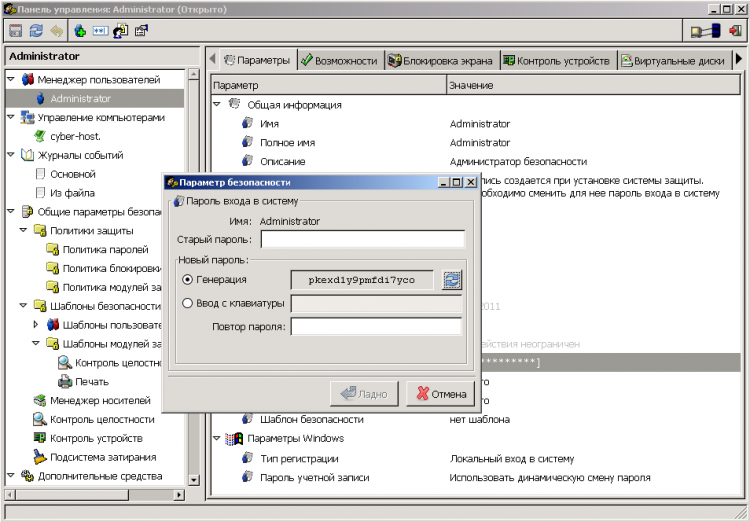The width and height of the screenshot is (750, 522).
Task: Switch to the Виртуальные диски tab
Action: tap(674, 61)
